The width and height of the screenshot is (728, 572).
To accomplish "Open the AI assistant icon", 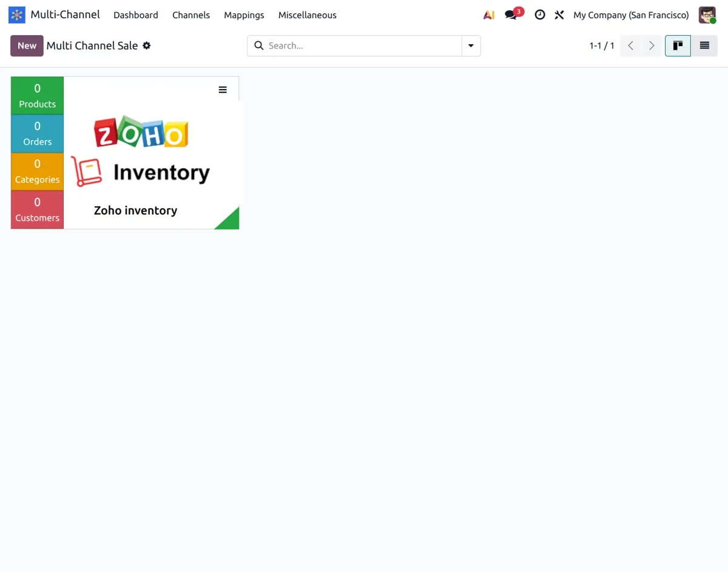I will tap(489, 15).
